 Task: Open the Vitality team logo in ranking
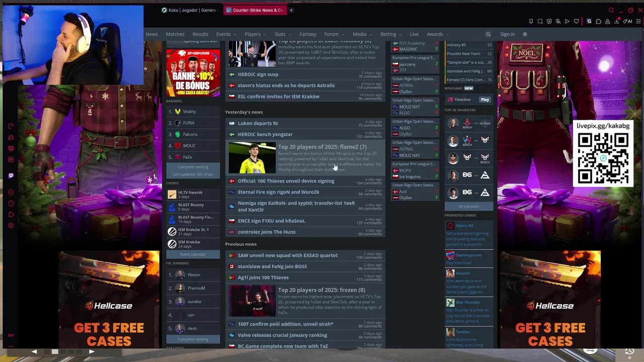[x=178, y=112]
